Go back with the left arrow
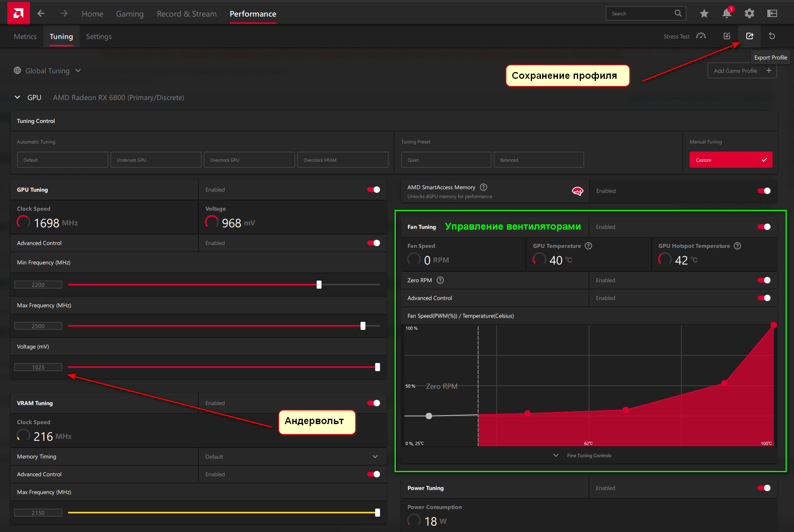Viewport: 794px width, 532px height. 41,13
